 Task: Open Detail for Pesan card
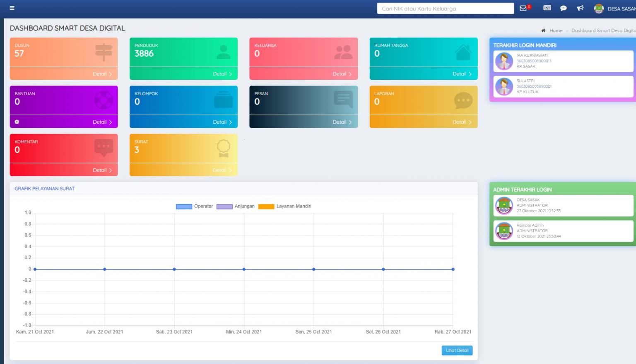pos(342,122)
